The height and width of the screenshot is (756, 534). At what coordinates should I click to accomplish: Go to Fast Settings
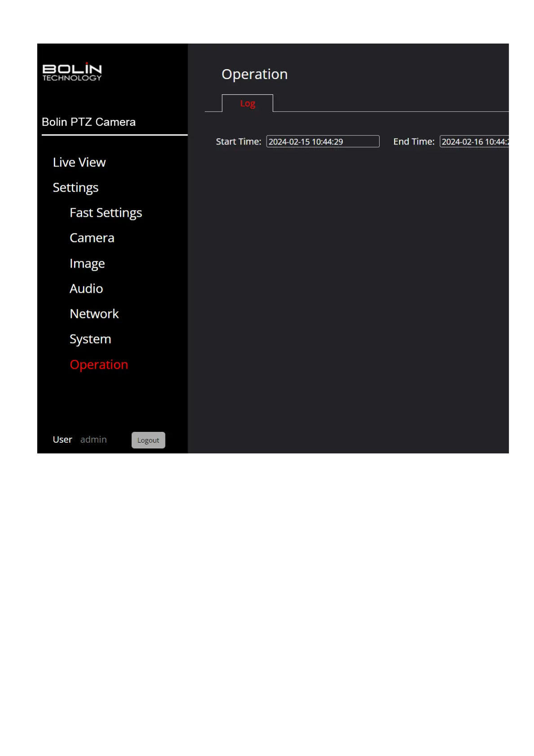coord(105,213)
